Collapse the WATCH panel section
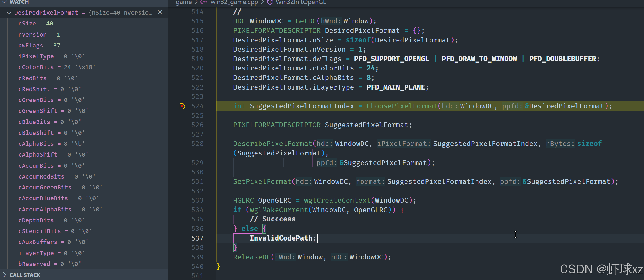Viewport: 644px width, 280px height. tap(5, 2)
